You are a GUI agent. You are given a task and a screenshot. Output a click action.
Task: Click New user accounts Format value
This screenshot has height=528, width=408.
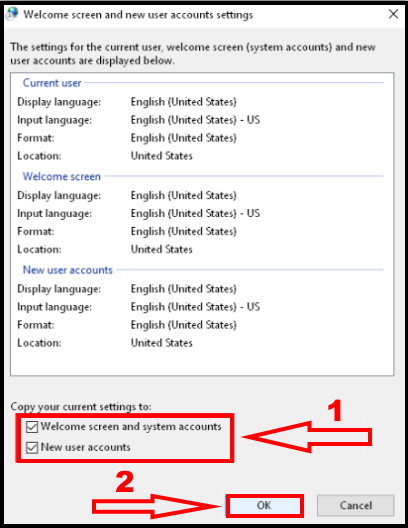(x=183, y=325)
